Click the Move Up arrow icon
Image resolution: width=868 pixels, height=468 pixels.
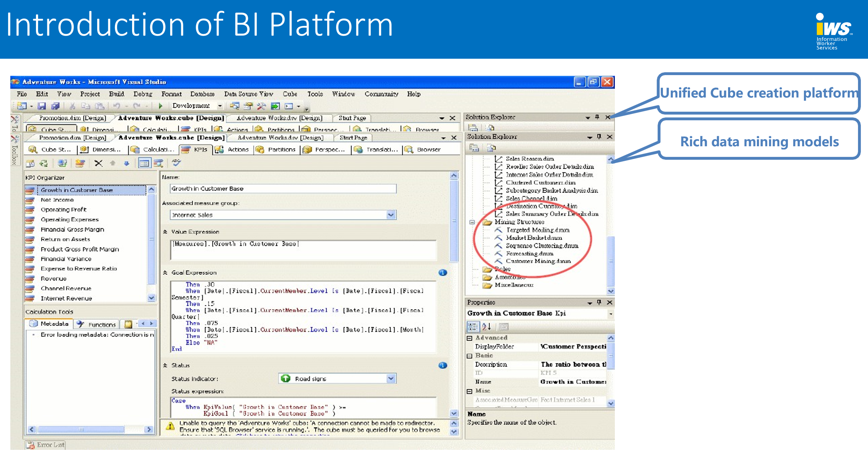coord(113,163)
